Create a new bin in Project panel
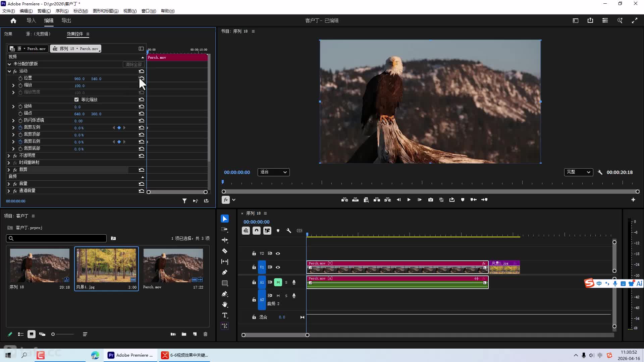The height and width of the screenshot is (362, 644). tap(184, 334)
